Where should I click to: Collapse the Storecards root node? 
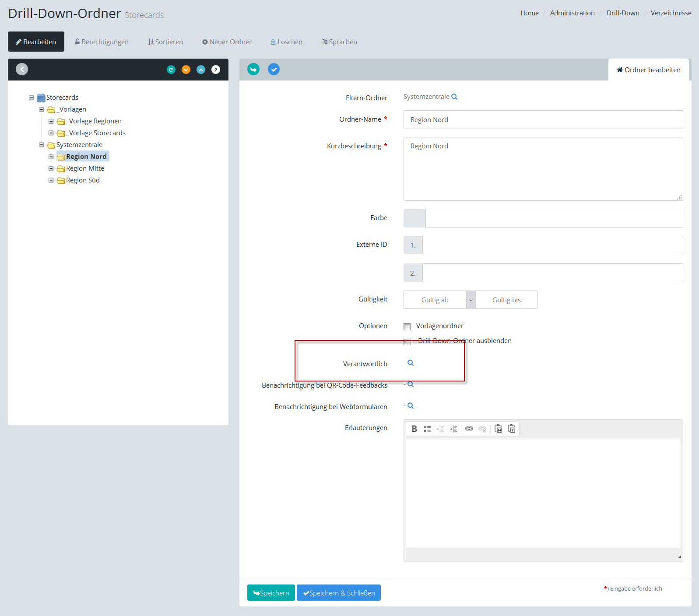[x=32, y=98]
